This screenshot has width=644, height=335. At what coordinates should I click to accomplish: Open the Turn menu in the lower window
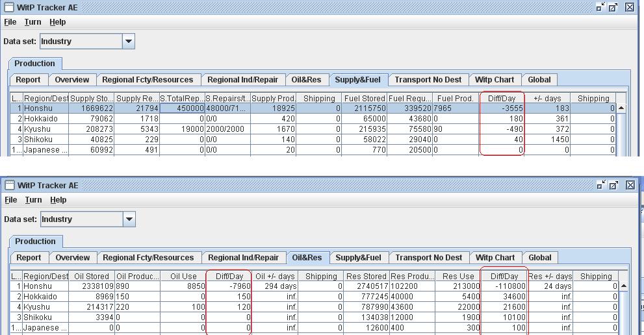(x=33, y=200)
